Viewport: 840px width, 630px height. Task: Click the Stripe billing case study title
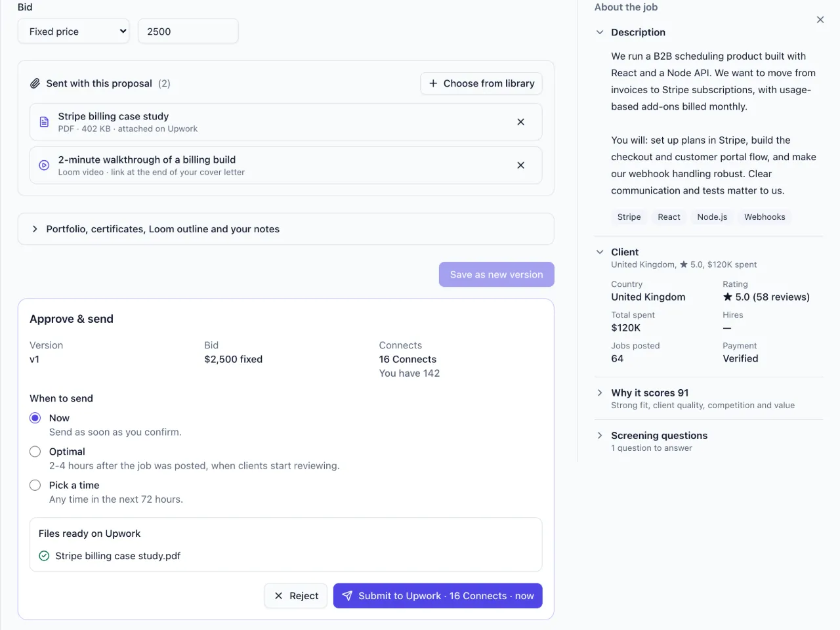[x=114, y=116]
